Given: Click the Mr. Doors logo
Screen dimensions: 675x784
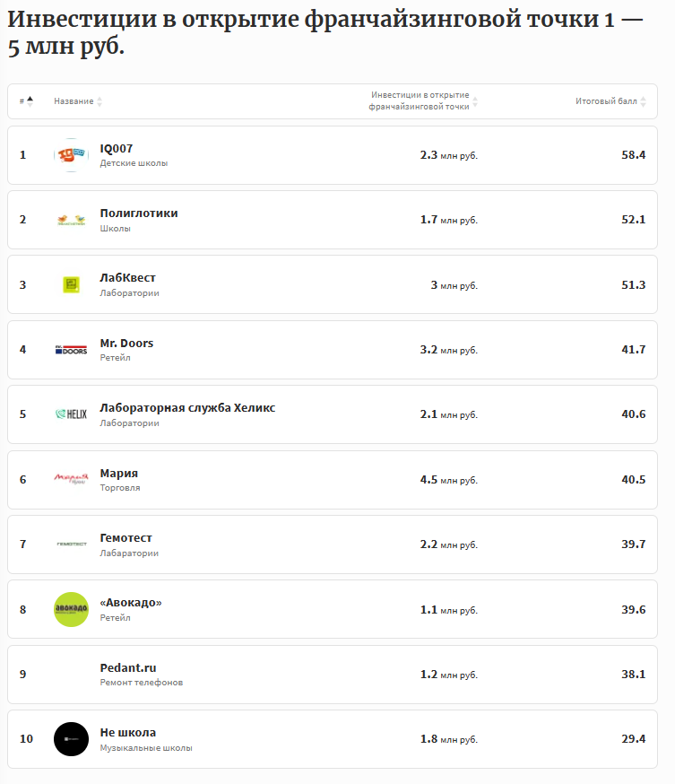Looking at the screenshot, I should [71, 350].
